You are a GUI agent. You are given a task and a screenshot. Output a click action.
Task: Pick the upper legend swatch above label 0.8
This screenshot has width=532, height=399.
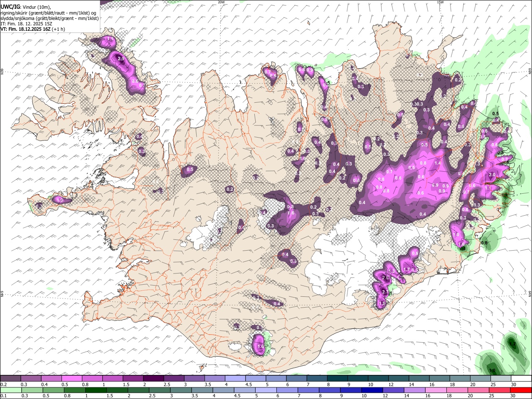coord(92,378)
